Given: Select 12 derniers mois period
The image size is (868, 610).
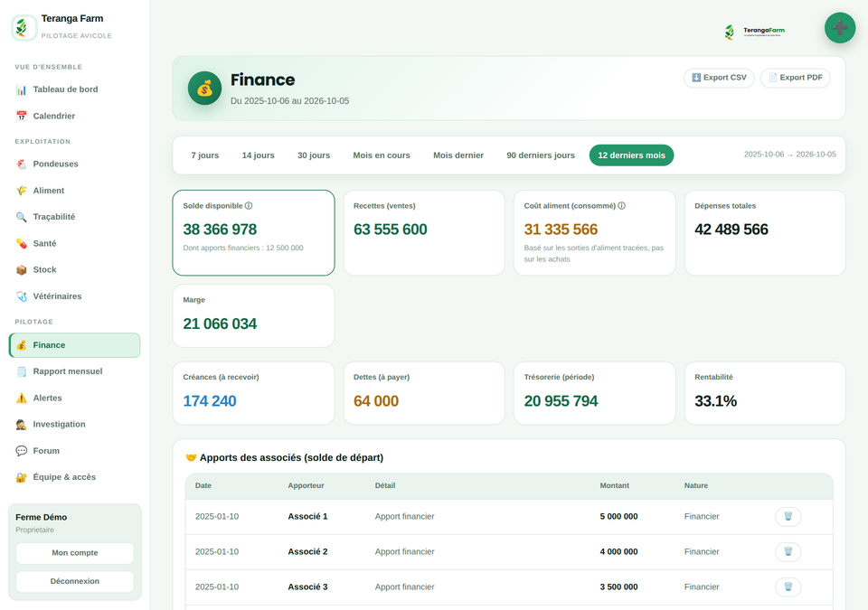Looking at the screenshot, I should click(x=632, y=155).
